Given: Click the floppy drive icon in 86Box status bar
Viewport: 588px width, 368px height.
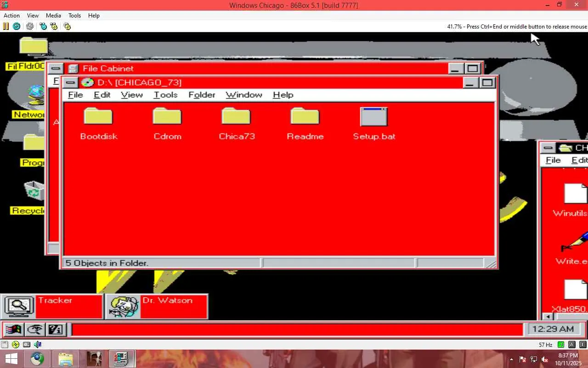Looking at the screenshot, I should point(5,345).
